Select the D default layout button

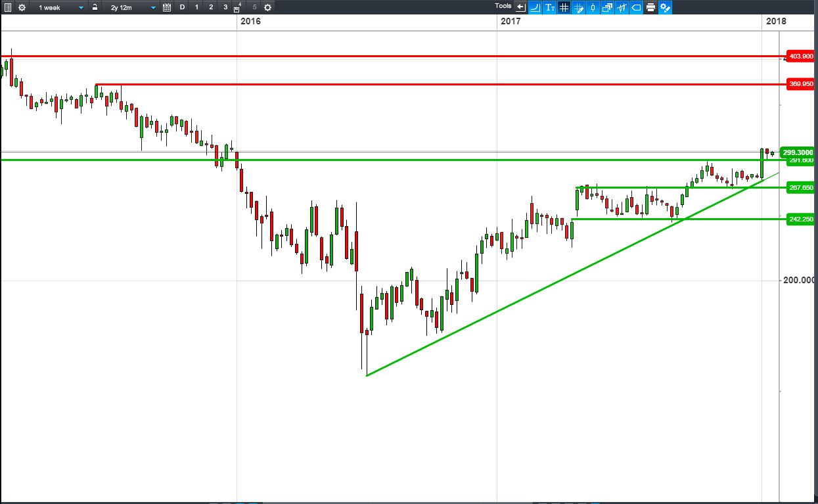tap(182, 7)
